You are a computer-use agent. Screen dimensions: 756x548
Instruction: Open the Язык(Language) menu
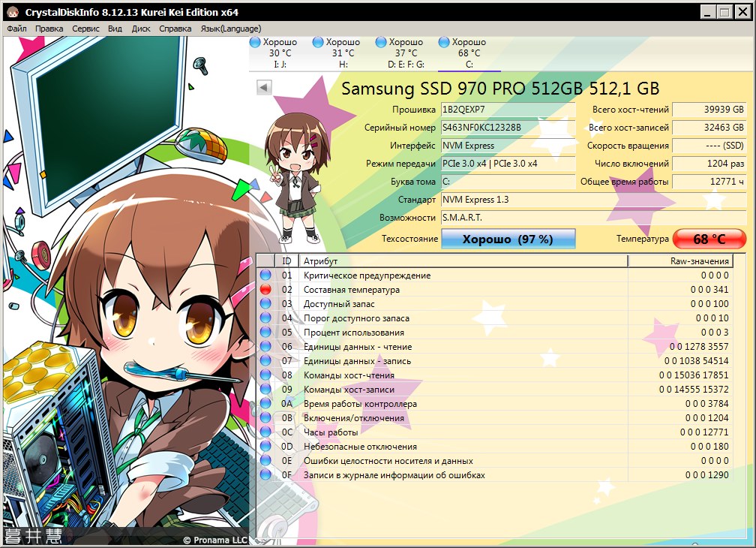tap(231, 29)
